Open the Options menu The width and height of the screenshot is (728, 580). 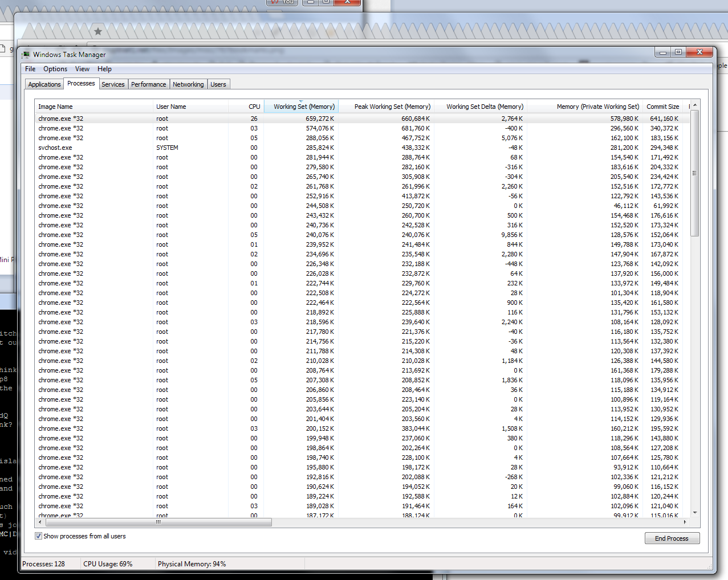click(x=55, y=69)
